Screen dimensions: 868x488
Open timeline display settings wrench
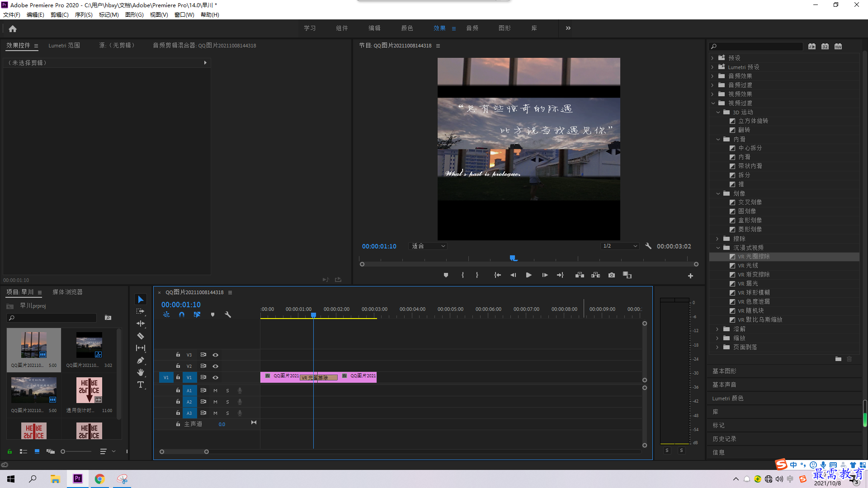point(228,314)
